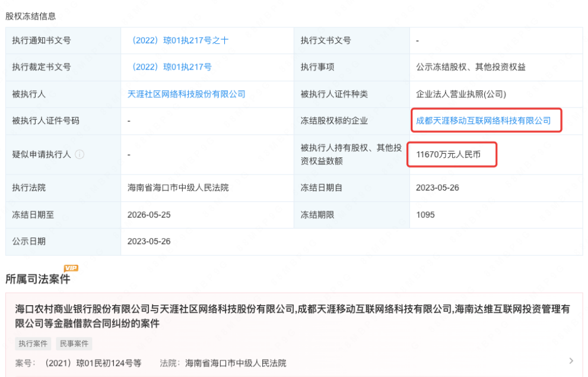The width and height of the screenshot is (588, 377).
Task: Select 企业法人营业执照(公司) text
Action: coord(461,94)
